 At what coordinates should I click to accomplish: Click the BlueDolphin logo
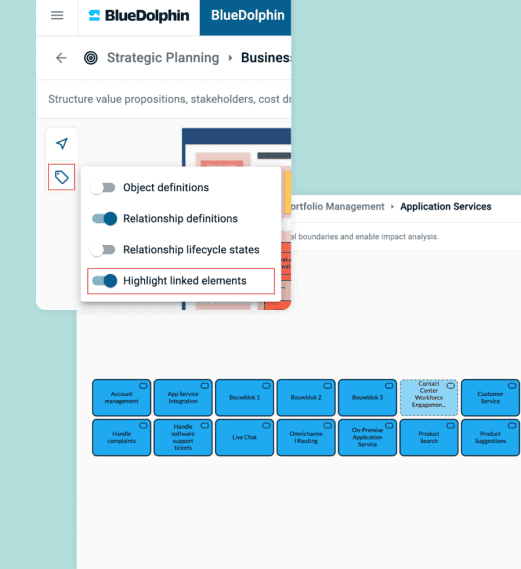[x=139, y=16]
